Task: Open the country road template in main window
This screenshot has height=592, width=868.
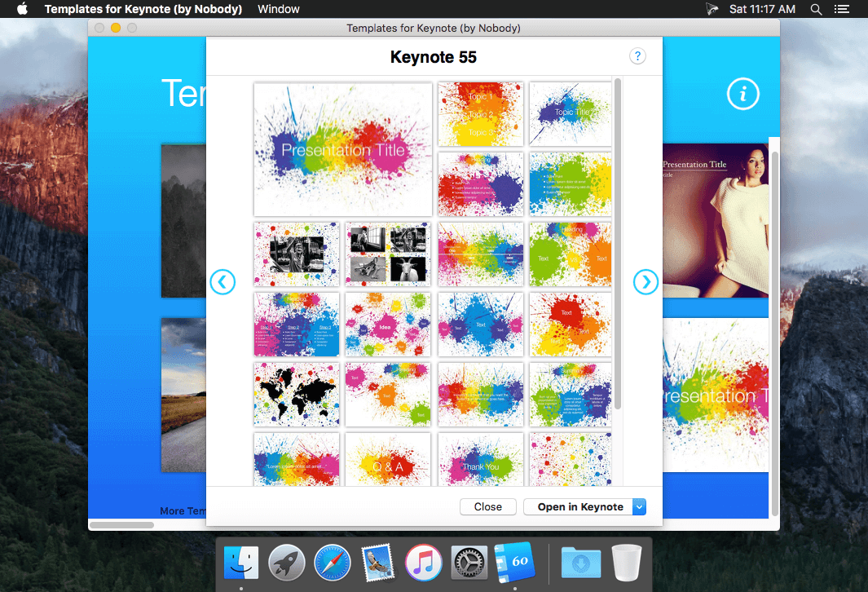Action: coord(183,395)
